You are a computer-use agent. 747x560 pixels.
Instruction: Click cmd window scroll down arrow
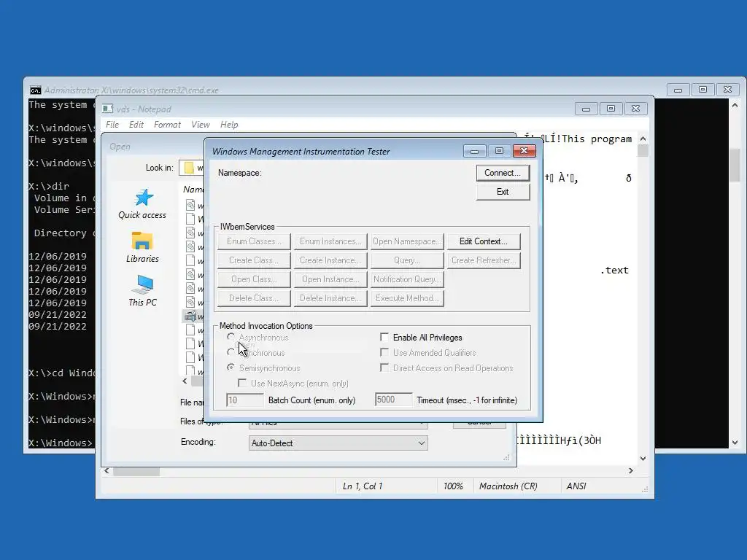pyautogui.click(x=735, y=443)
